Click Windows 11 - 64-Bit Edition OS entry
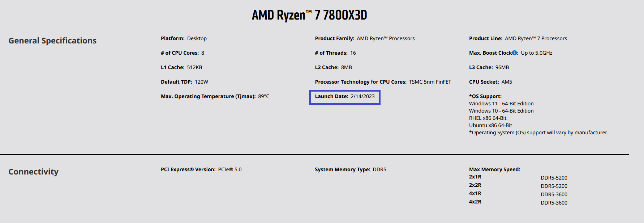The height and width of the screenshot is (223, 644). click(501, 104)
